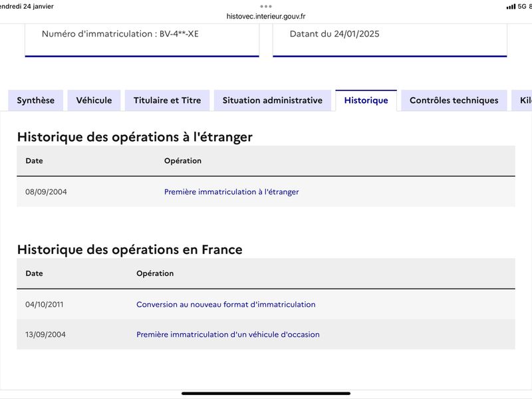Switch to the Contrôles techniques tab
Screen dimensions: 532x399
click(454, 100)
